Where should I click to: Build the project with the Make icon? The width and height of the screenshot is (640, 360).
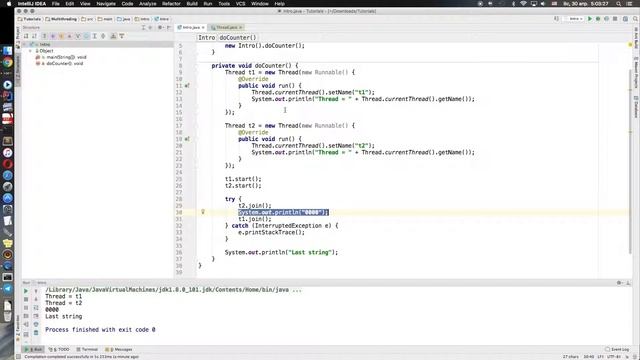click(x=556, y=19)
